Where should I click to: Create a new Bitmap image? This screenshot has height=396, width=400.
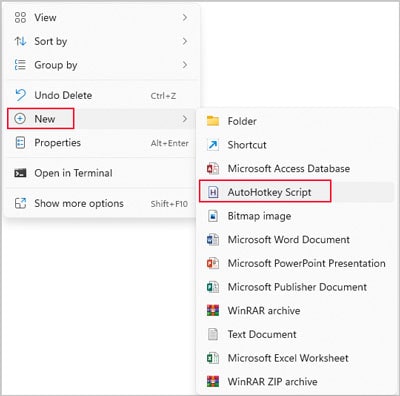[296, 216]
